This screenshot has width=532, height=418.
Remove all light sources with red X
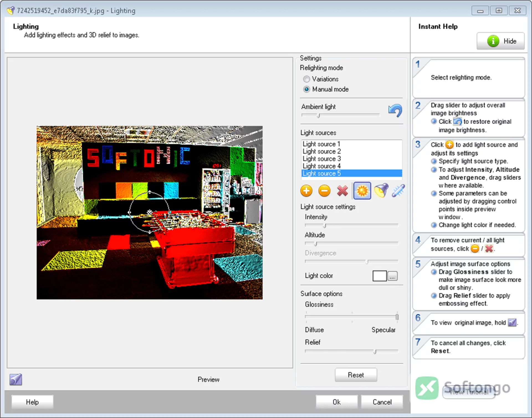(342, 191)
